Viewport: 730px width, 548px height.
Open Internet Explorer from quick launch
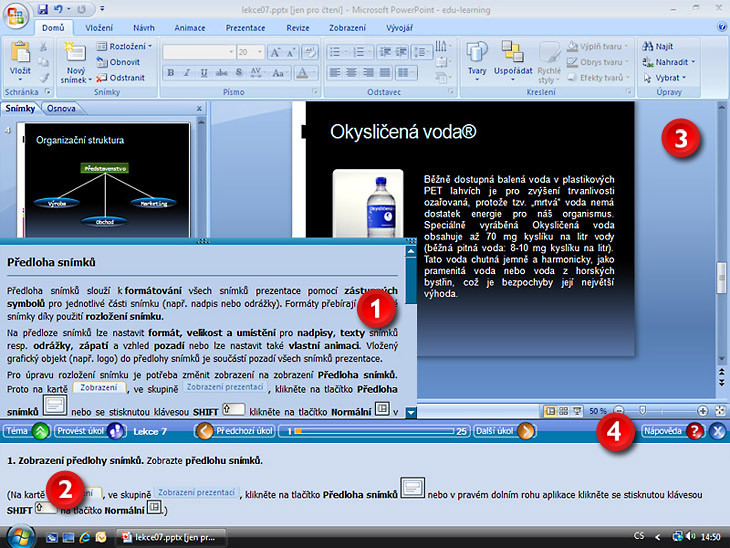pyautogui.click(x=85, y=537)
